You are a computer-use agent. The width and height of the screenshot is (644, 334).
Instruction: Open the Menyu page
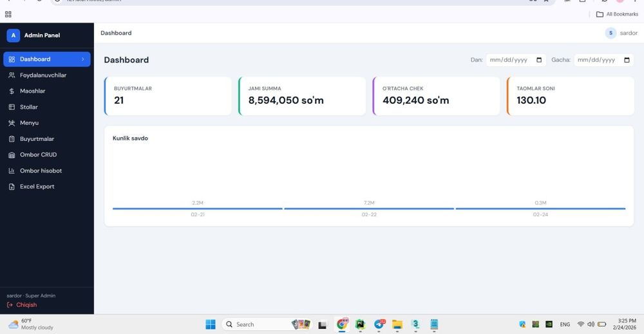pyautogui.click(x=47, y=123)
